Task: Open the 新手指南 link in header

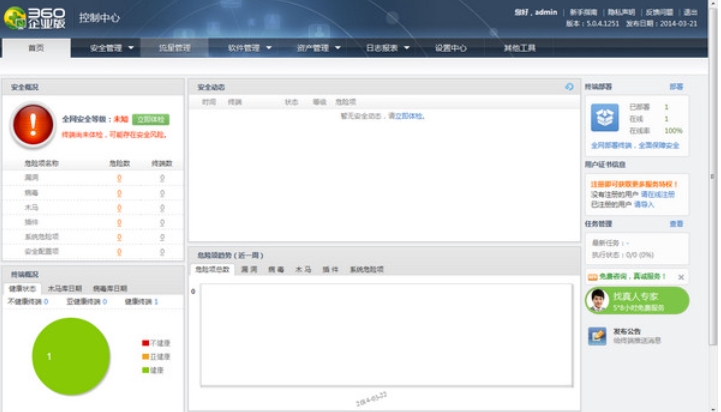Action: pyautogui.click(x=584, y=12)
